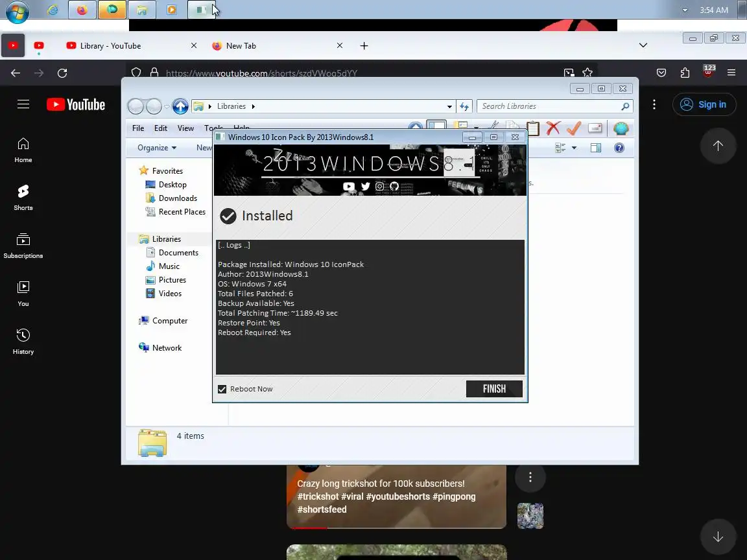Open Explorer Edit menu
The image size is (747, 560).
coord(161,128)
